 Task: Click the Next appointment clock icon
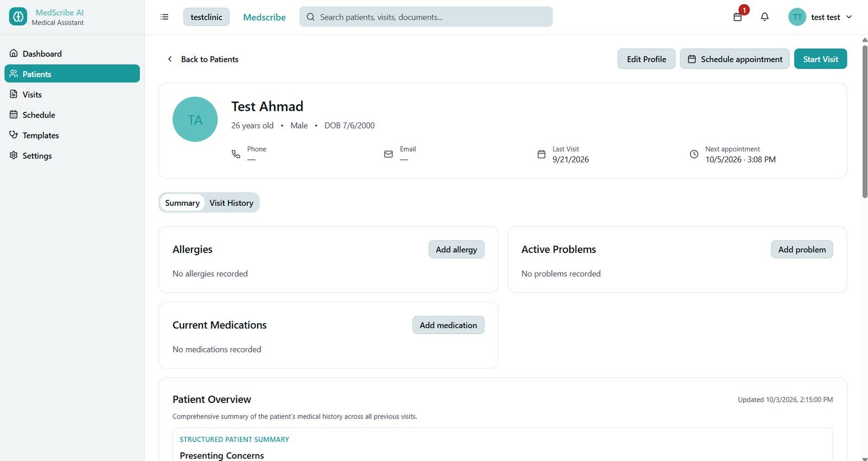tap(694, 154)
